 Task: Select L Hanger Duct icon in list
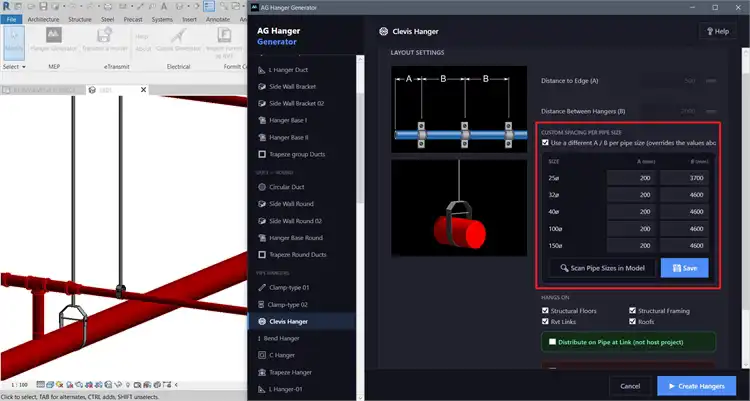[262, 70]
